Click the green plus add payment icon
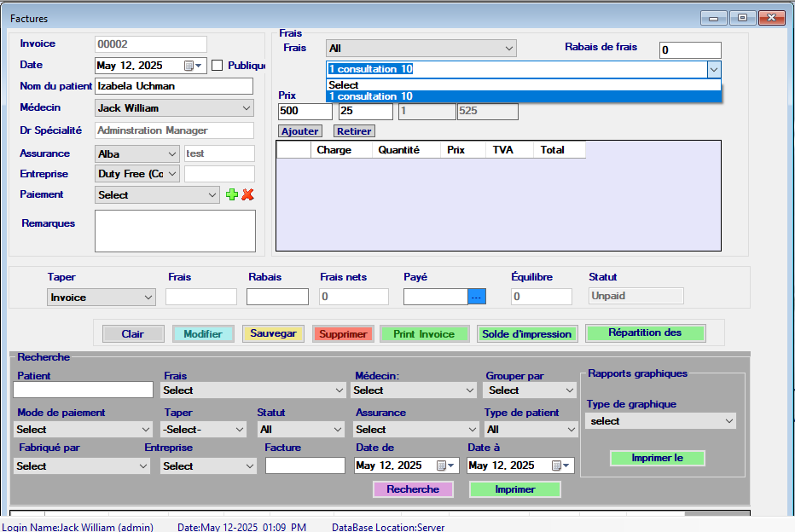The width and height of the screenshot is (795, 532). (x=232, y=195)
